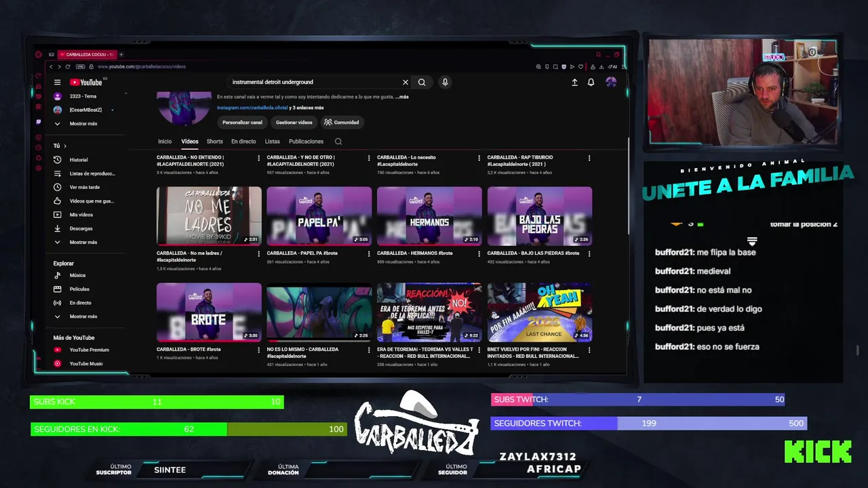Viewport: 868px width, 488px height.
Task: Open the instagram.com/carballeda.oficial link
Action: click(x=252, y=108)
